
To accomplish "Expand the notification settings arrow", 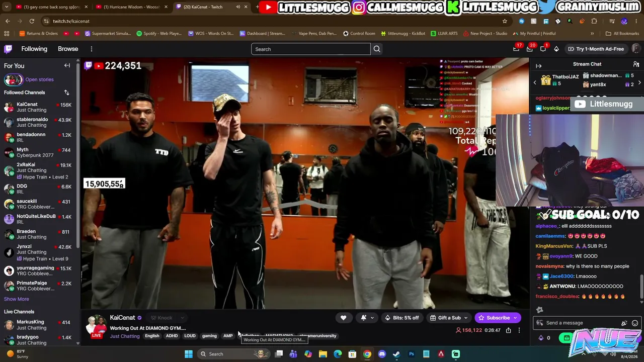I will click(x=372, y=318).
